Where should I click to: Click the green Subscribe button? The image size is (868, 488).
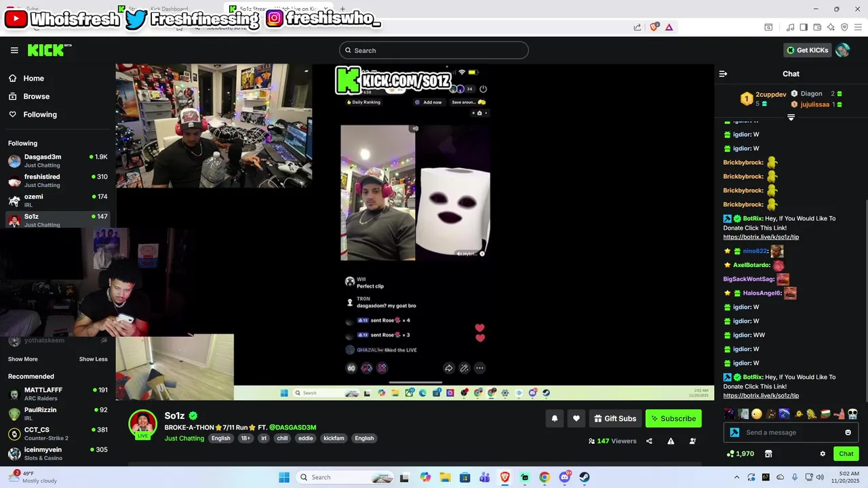pyautogui.click(x=673, y=419)
